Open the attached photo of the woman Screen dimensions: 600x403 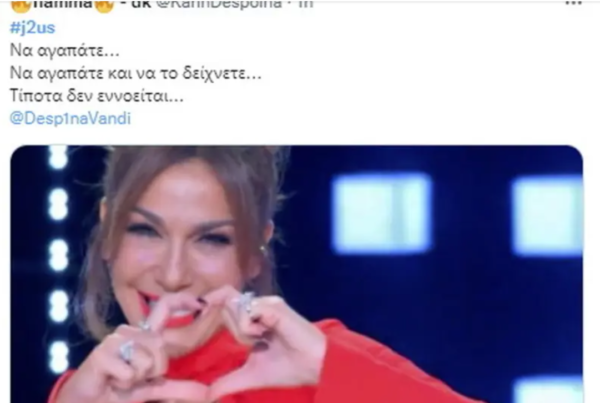pos(297,274)
